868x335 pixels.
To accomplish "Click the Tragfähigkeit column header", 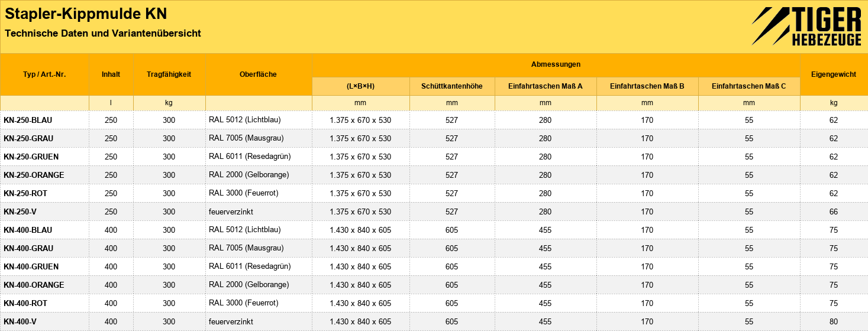I will pyautogui.click(x=169, y=74).
